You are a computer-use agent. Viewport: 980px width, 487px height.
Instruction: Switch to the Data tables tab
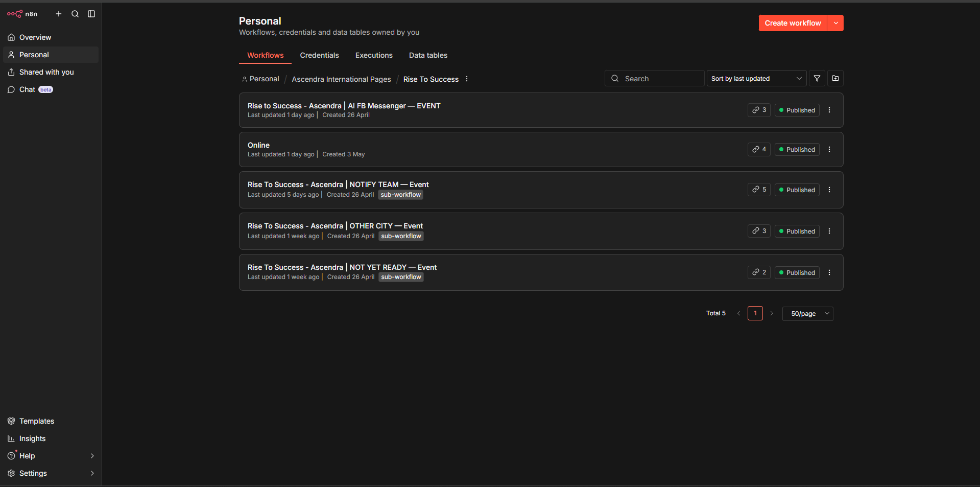(x=428, y=55)
